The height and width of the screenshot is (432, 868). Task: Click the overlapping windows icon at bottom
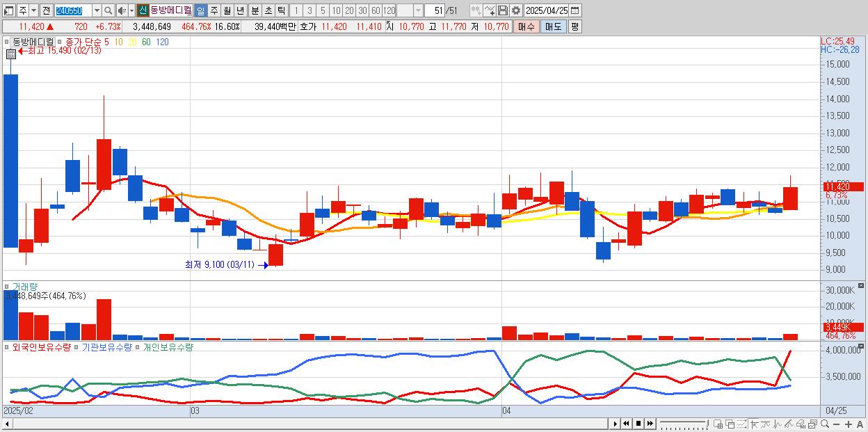[x=730, y=424]
